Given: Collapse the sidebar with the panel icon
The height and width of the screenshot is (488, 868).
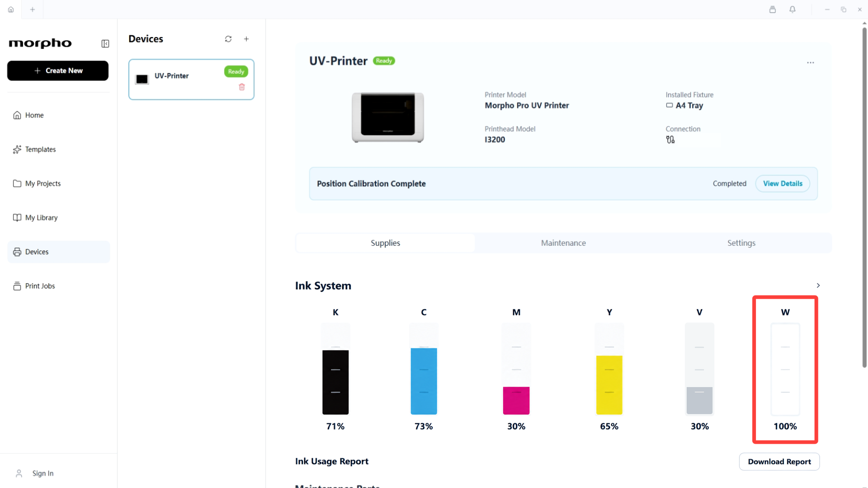Looking at the screenshot, I should point(105,43).
